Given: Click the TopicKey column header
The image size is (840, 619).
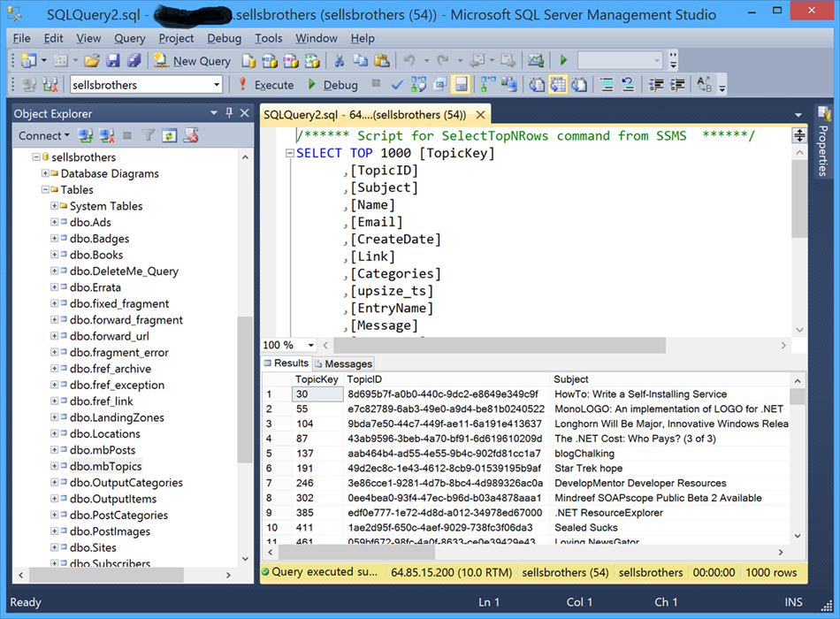Looking at the screenshot, I should [317, 379].
